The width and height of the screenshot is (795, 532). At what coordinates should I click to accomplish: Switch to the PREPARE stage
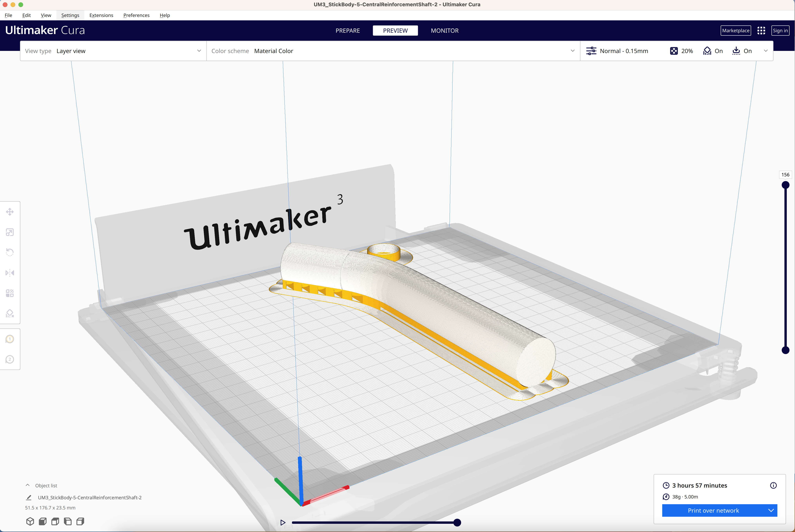coord(348,31)
